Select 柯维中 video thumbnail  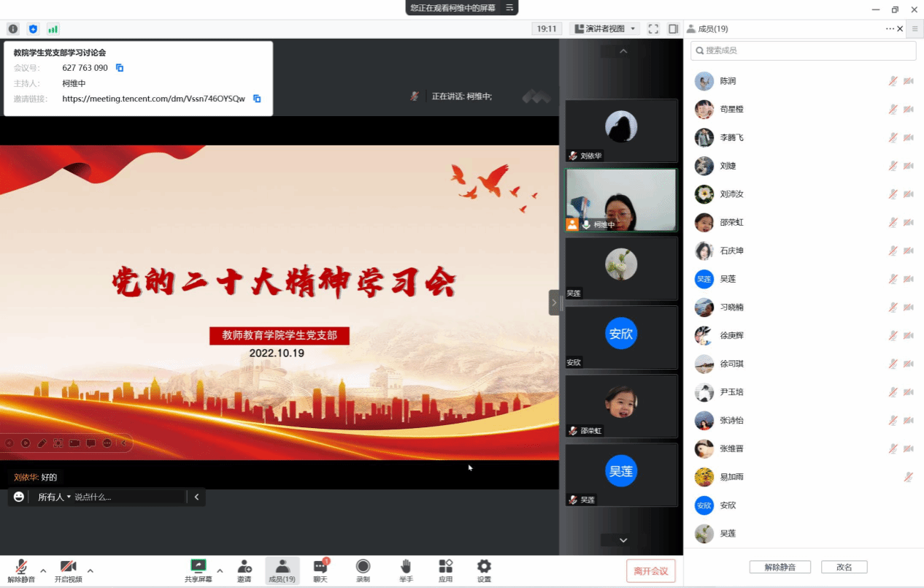[621, 201]
